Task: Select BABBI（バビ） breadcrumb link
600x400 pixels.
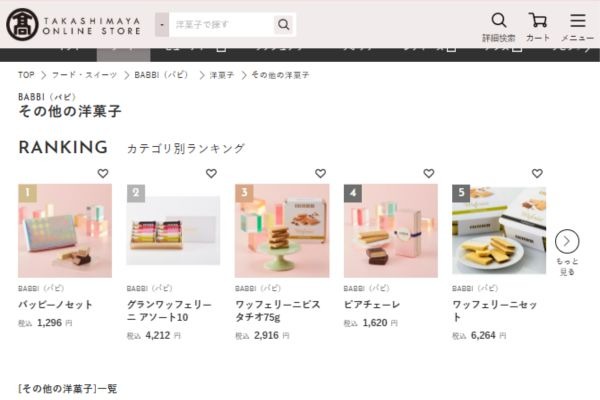Action: pos(162,75)
